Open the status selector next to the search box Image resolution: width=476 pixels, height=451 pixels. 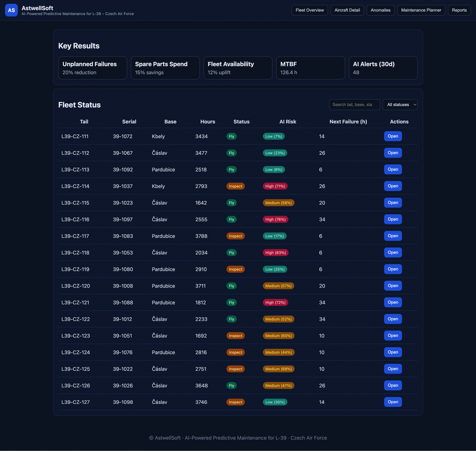point(400,104)
